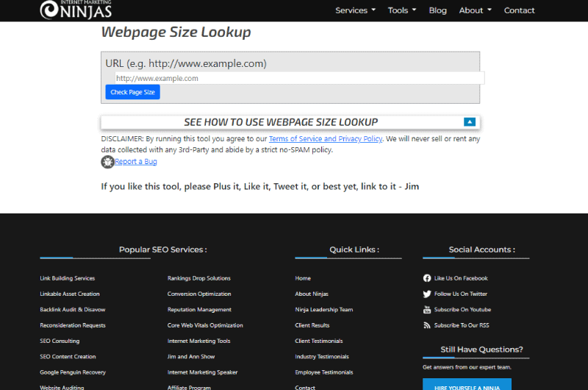Open SEO Consulting link

(x=60, y=341)
